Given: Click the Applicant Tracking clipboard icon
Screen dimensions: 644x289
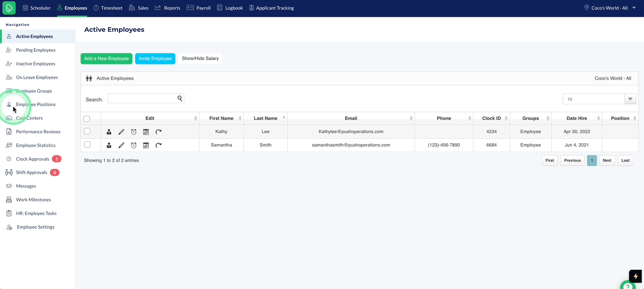Looking at the screenshot, I should 251,8.
